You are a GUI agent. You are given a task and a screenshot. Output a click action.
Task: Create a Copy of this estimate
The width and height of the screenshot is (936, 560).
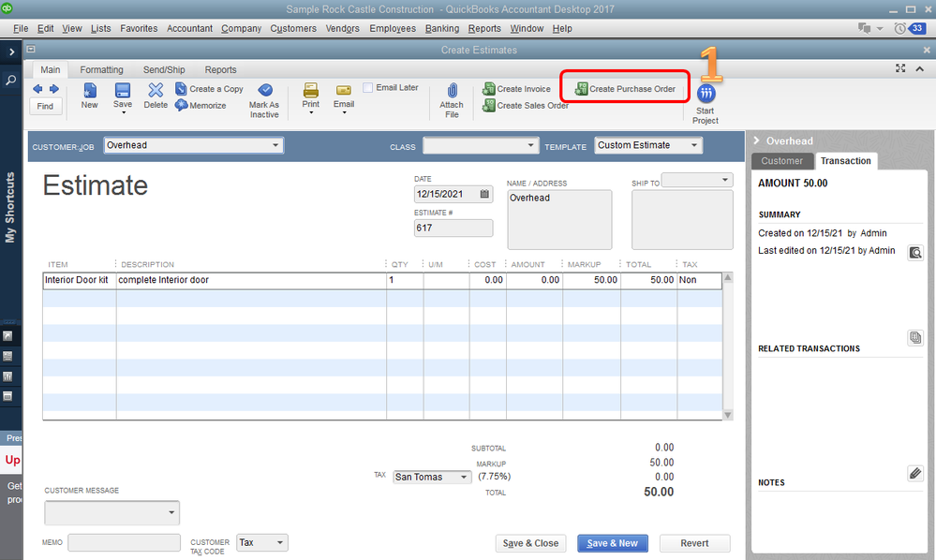210,89
